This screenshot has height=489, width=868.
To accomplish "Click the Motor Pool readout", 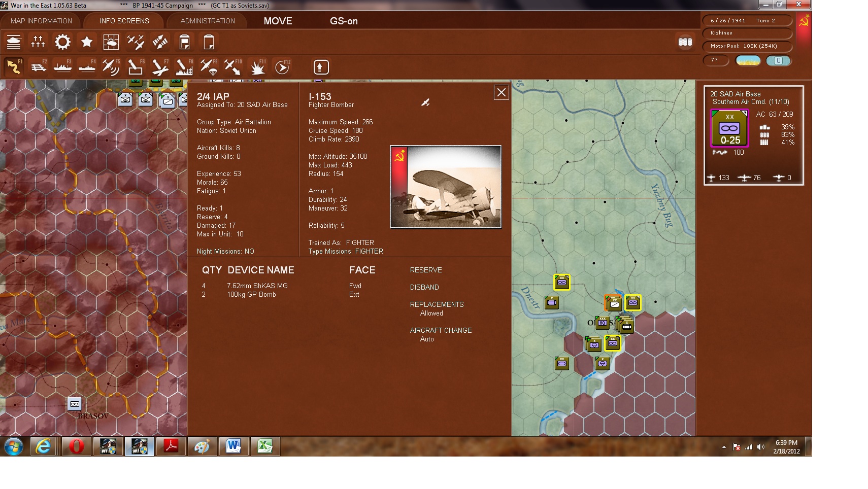I will [747, 46].
